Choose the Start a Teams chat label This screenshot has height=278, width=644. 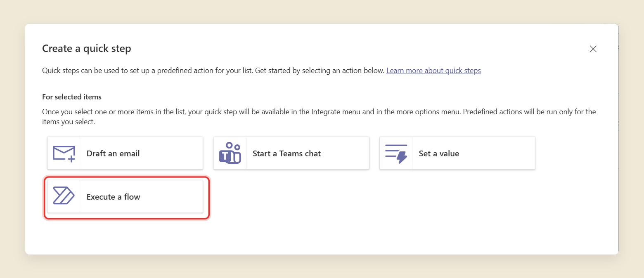[x=287, y=153]
